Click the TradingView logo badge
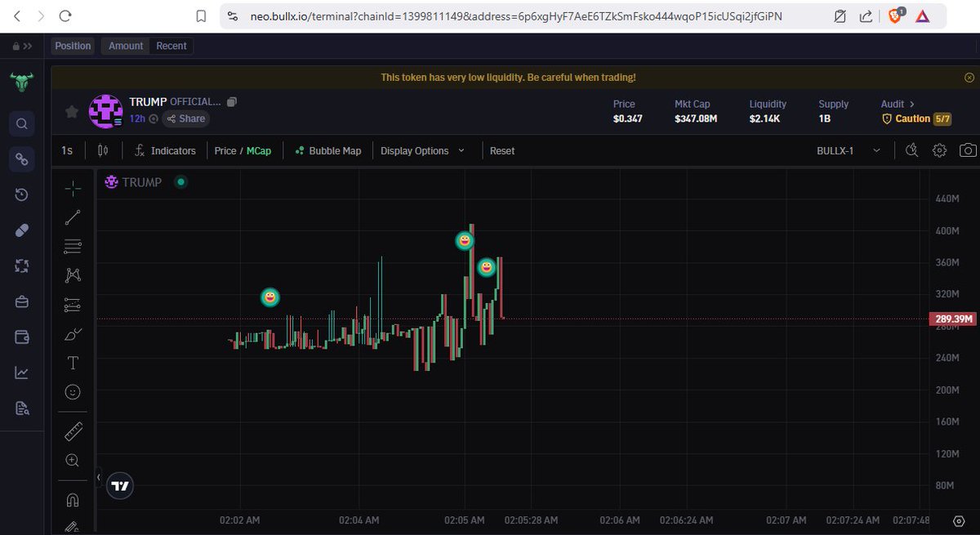980x535 pixels. tap(120, 485)
